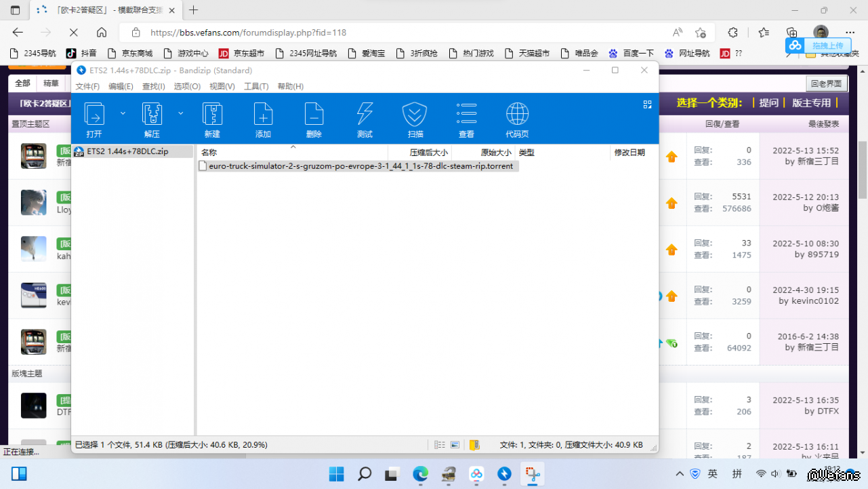Switch to icon view in Bandizip status bar
Image resolution: width=868 pixels, height=489 pixels.
click(x=455, y=445)
